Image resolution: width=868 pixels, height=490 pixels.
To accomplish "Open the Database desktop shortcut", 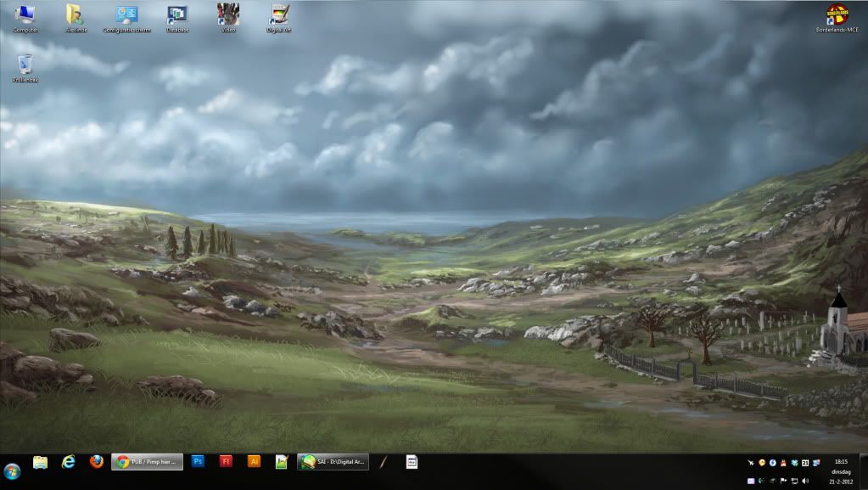I will point(177,19).
